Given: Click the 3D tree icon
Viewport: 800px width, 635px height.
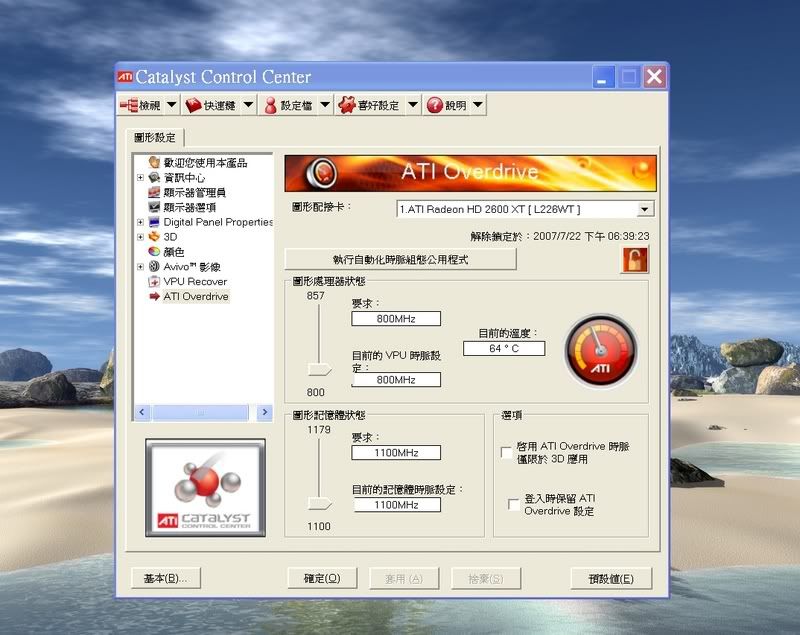Looking at the screenshot, I should (154, 237).
